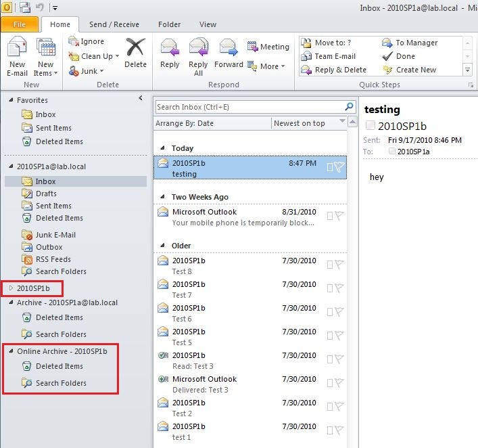Click the Reply All icon
The height and width of the screenshot is (448, 478).
click(199, 47)
